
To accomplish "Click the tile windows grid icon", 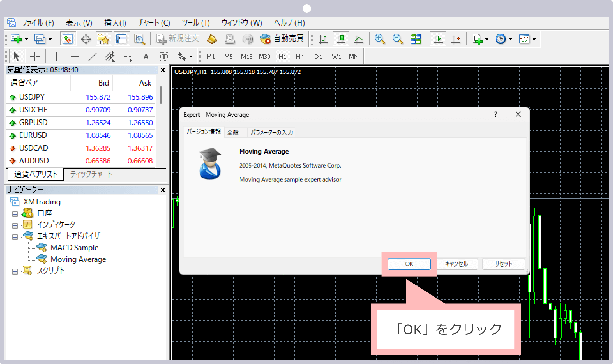I will tap(415, 39).
